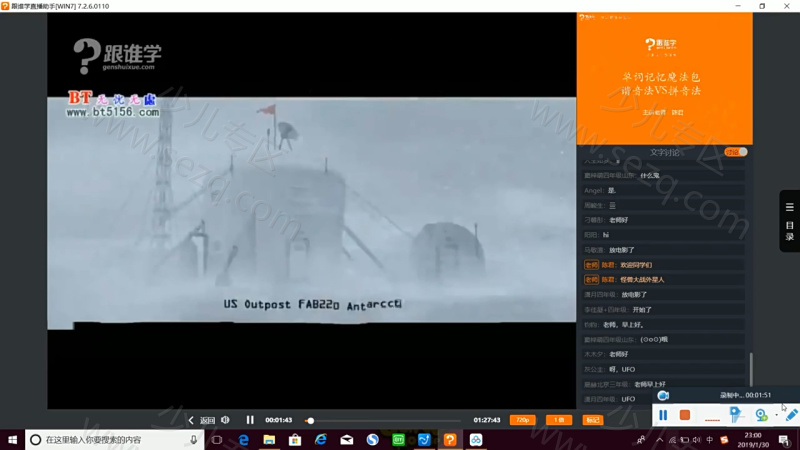
Task: Pause the video playback
Action: point(250,420)
